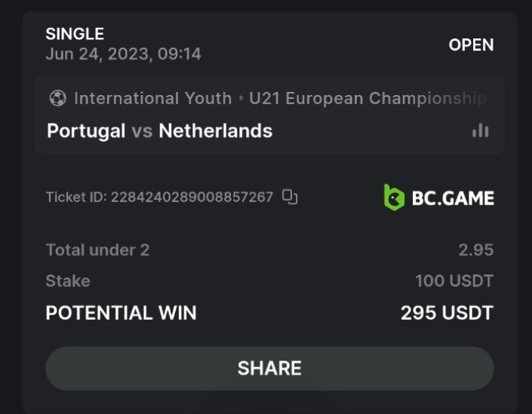The width and height of the screenshot is (532, 414).
Task: Click the green BC.GAME logo icon
Action: click(394, 198)
